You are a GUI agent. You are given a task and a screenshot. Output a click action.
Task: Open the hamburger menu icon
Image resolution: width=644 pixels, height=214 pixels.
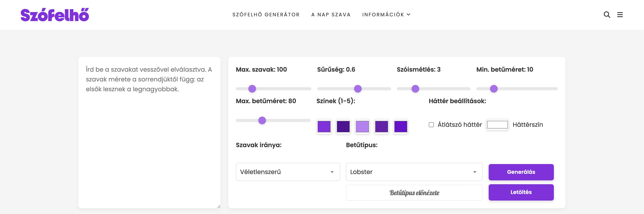620,15
